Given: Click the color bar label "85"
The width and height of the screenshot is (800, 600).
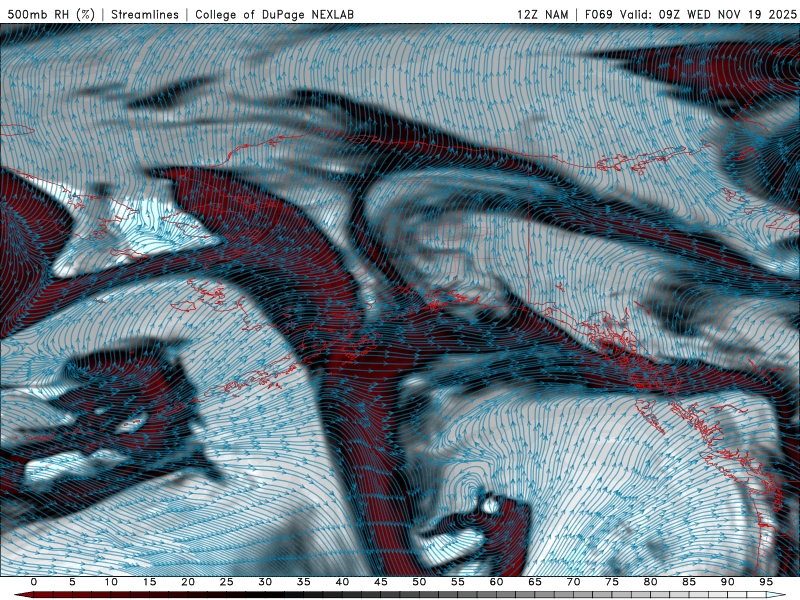Looking at the screenshot, I should tap(689, 582).
